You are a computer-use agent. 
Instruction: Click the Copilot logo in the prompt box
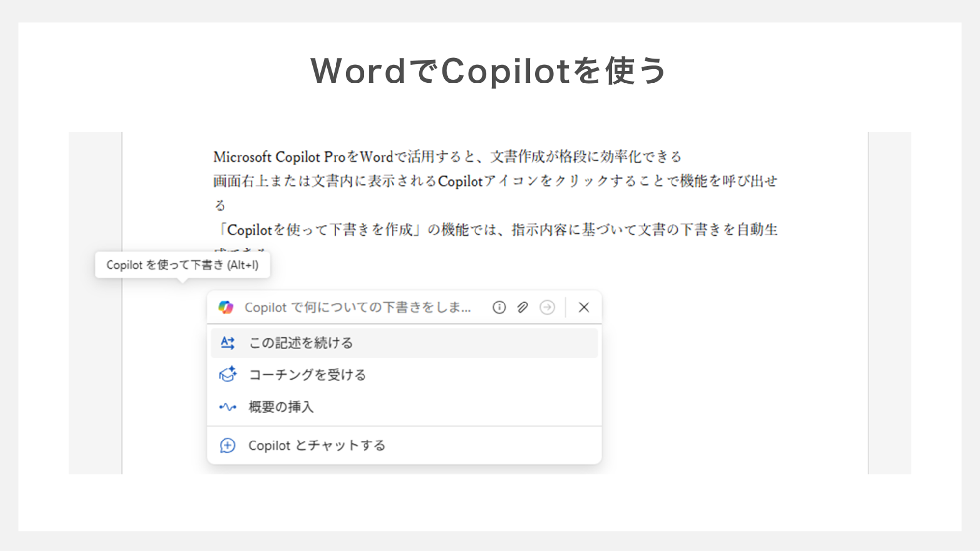point(226,307)
